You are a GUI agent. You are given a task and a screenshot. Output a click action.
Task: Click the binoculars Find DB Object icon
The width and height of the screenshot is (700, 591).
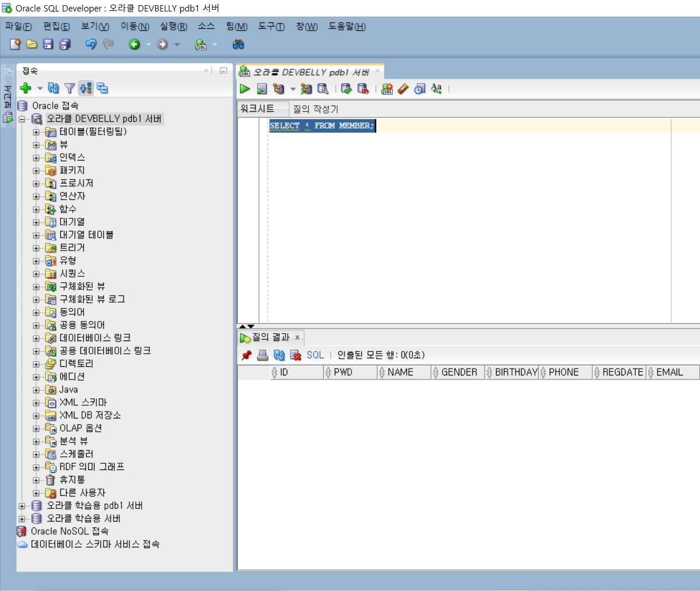coord(238,44)
